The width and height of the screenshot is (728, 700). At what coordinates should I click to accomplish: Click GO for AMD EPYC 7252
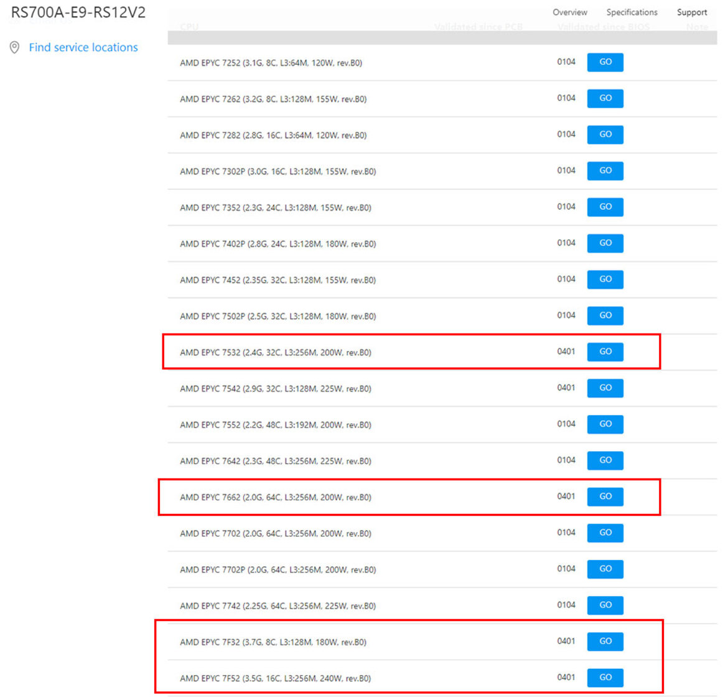pyautogui.click(x=605, y=62)
